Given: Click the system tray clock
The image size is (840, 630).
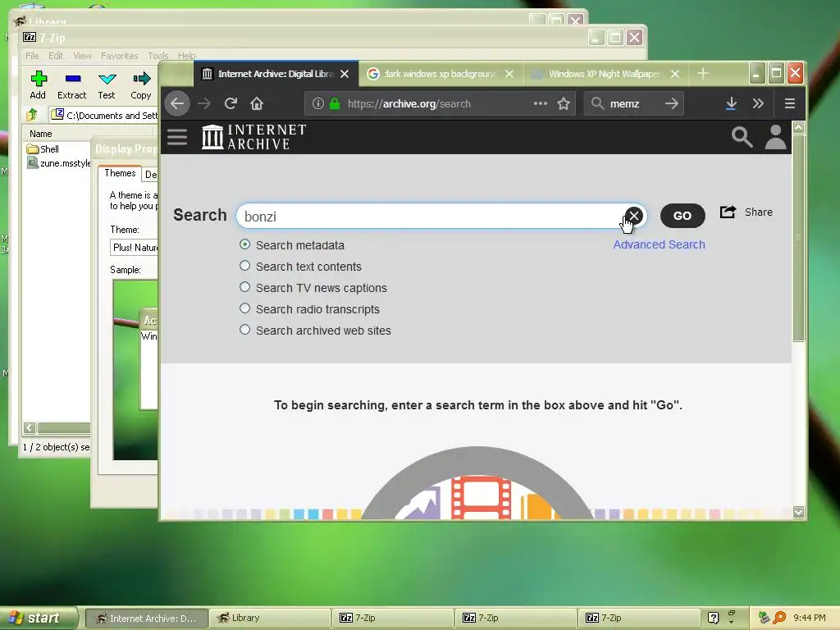Looking at the screenshot, I should [x=810, y=619].
